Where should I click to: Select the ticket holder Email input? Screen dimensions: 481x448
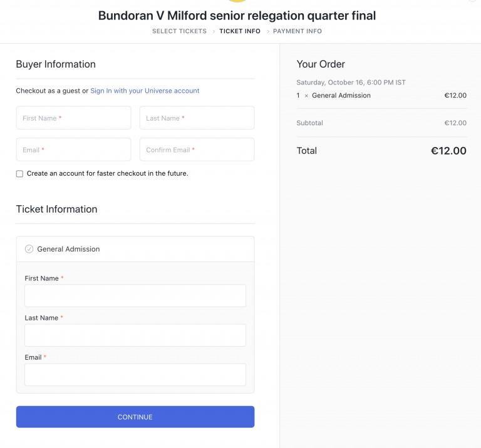pyautogui.click(x=135, y=375)
